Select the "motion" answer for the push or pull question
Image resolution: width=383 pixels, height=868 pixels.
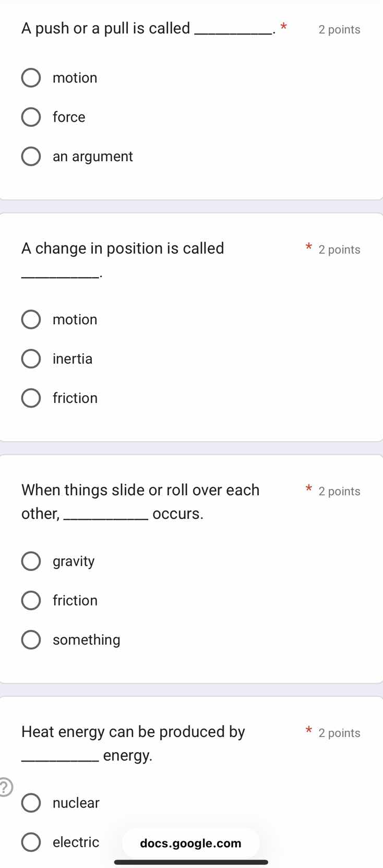point(31,77)
